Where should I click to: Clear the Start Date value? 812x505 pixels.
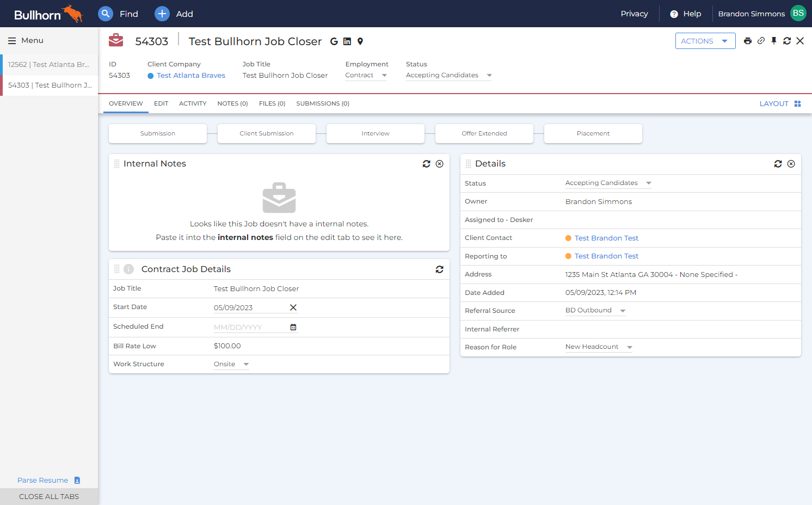pyautogui.click(x=293, y=307)
